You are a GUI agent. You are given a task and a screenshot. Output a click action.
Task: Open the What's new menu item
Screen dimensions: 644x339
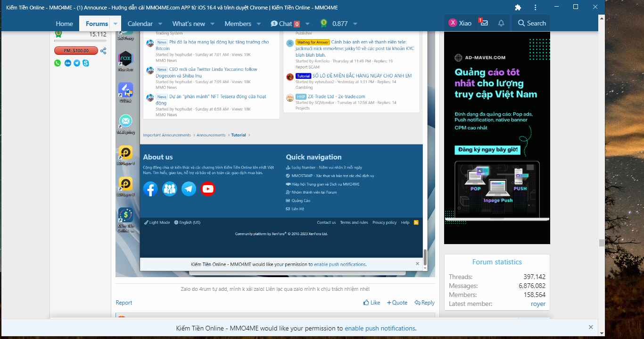tap(189, 24)
